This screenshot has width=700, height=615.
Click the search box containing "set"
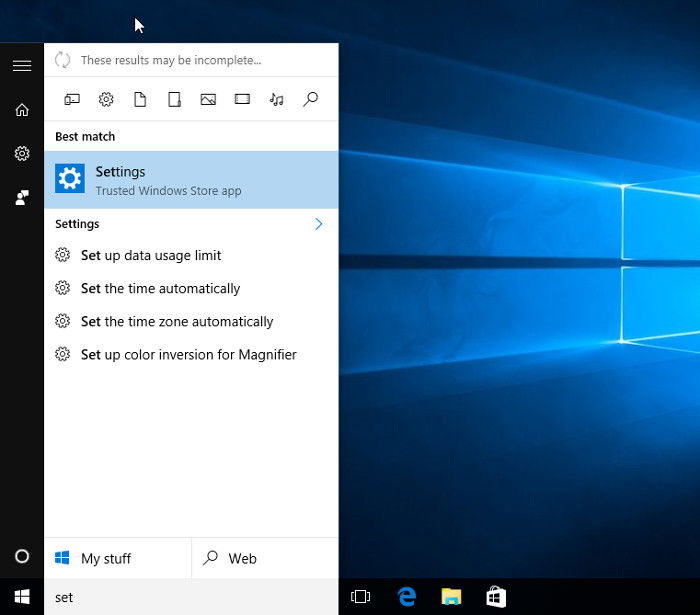click(191, 597)
